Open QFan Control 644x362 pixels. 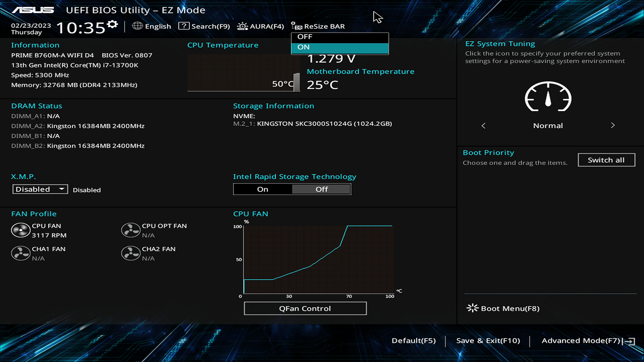point(305,308)
